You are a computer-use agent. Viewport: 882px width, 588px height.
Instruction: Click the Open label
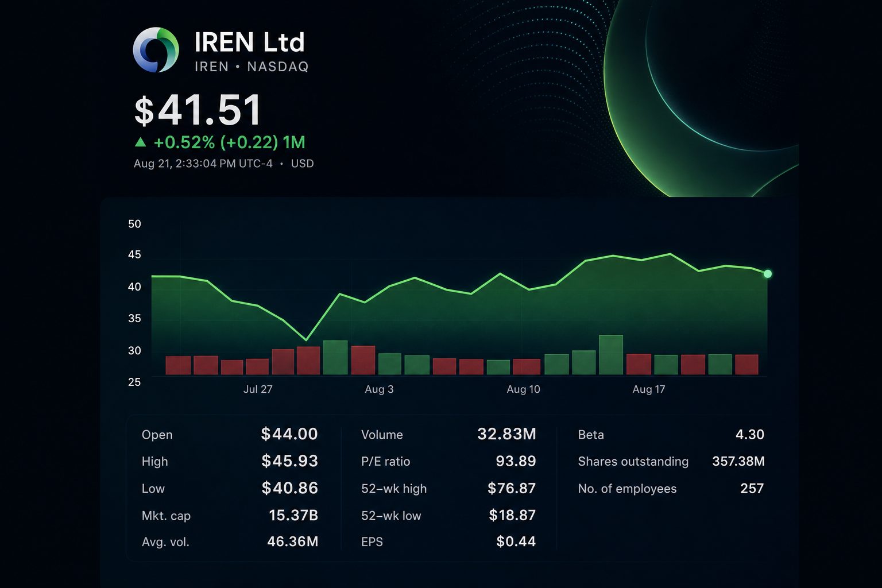(x=157, y=435)
